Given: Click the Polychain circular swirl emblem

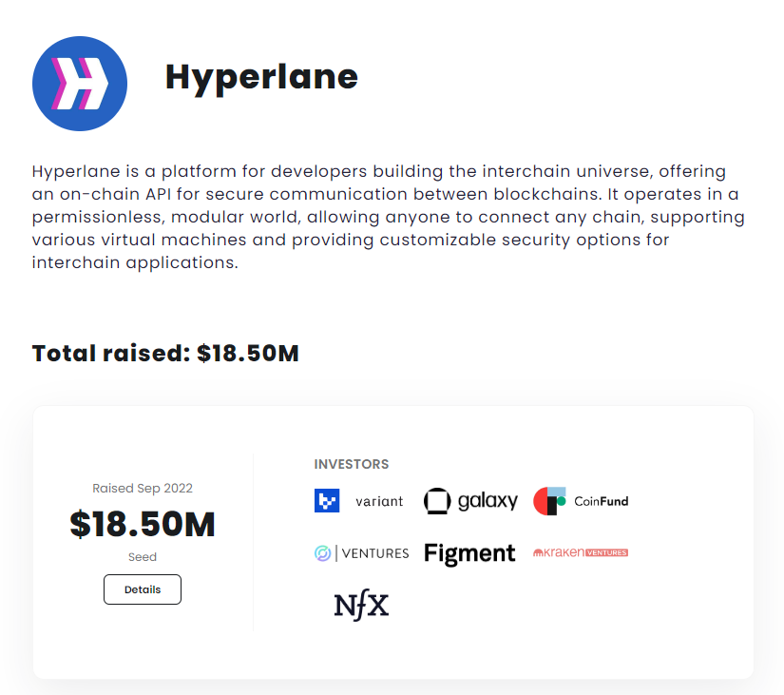Looking at the screenshot, I should click(x=321, y=552).
